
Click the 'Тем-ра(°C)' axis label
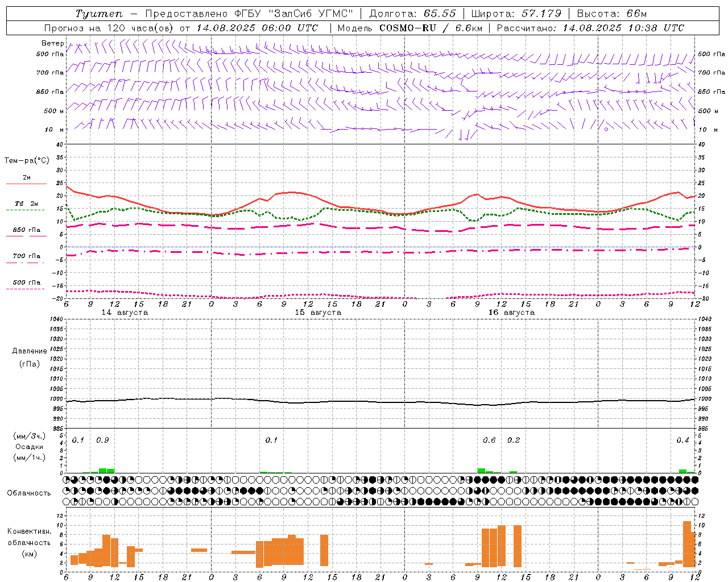[x=27, y=161]
